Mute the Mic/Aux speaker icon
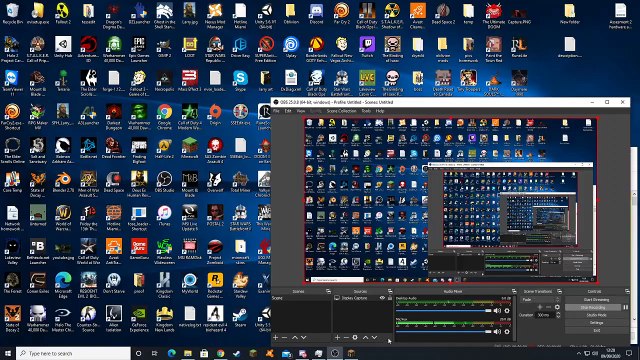This screenshot has width=640, height=360. pyautogui.click(x=497, y=332)
